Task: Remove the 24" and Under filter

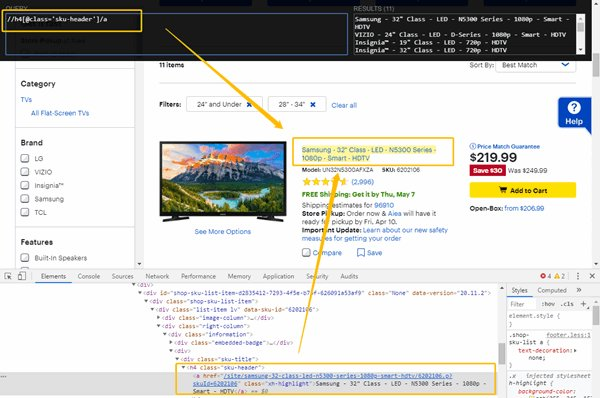Action: (x=249, y=104)
